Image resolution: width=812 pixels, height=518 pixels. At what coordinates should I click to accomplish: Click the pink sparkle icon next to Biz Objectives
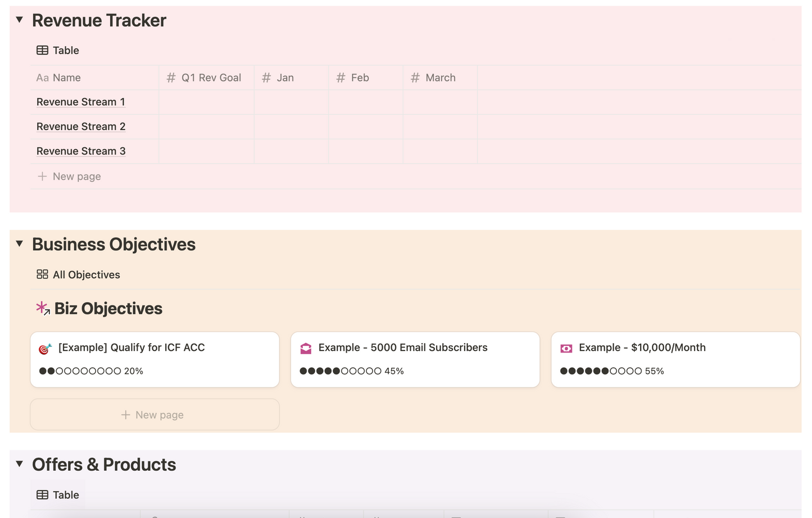(x=42, y=308)
